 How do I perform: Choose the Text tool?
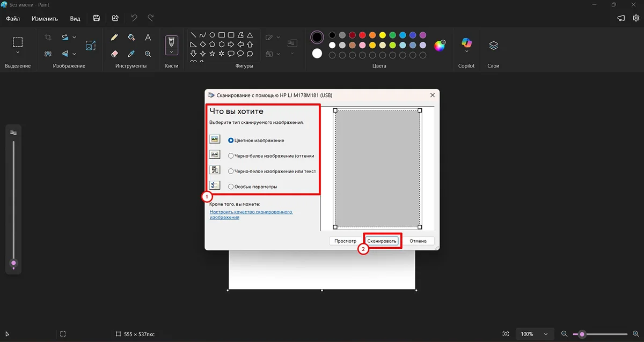(148, 38)
